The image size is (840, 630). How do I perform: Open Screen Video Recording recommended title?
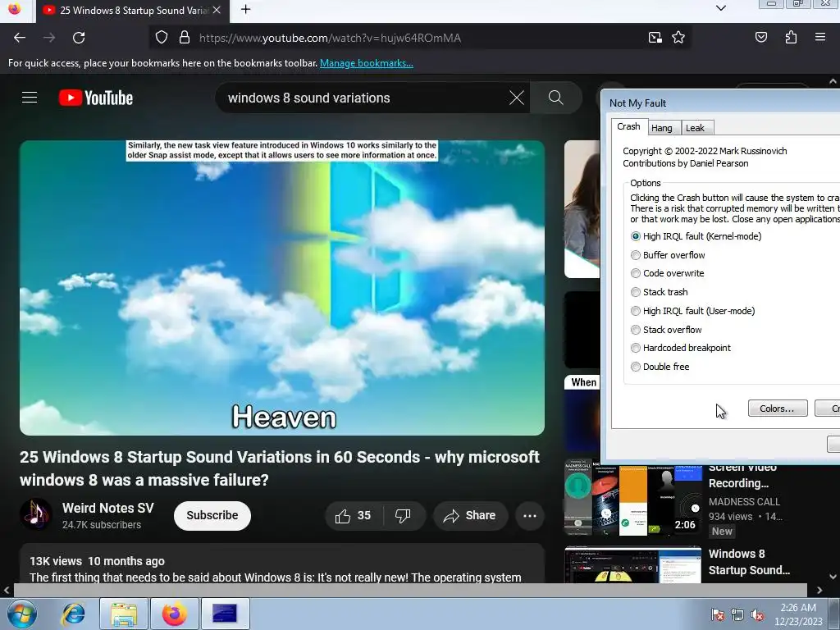pos(742,476)
